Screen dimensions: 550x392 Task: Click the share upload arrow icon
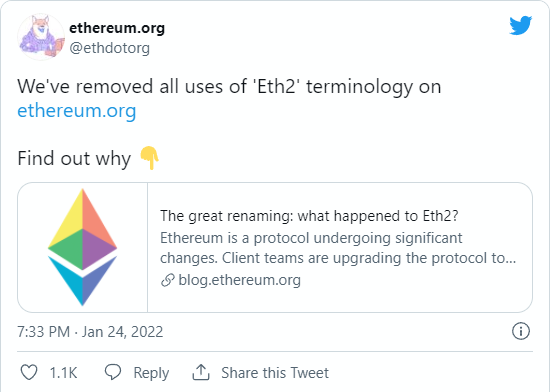201,372
